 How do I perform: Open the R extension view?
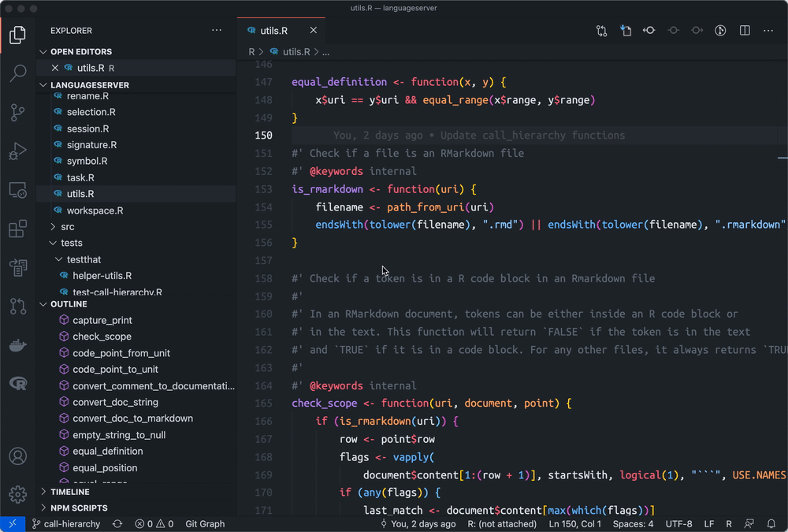(x=17, y=384)
